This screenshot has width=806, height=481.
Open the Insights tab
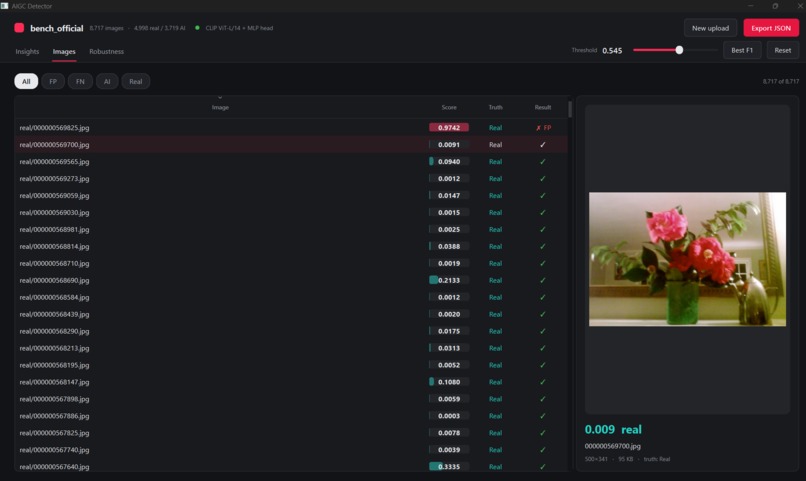tap(27, 51)
